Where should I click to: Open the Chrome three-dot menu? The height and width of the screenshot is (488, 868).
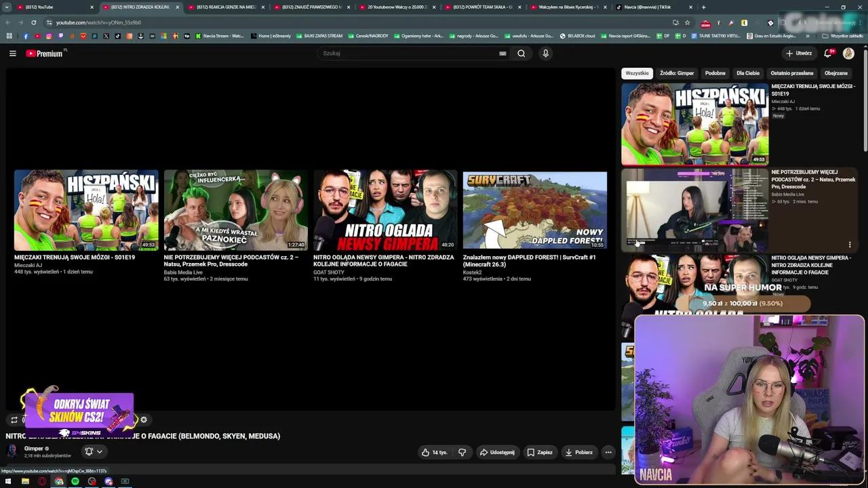pyautogui.click(x=861, y=22)
